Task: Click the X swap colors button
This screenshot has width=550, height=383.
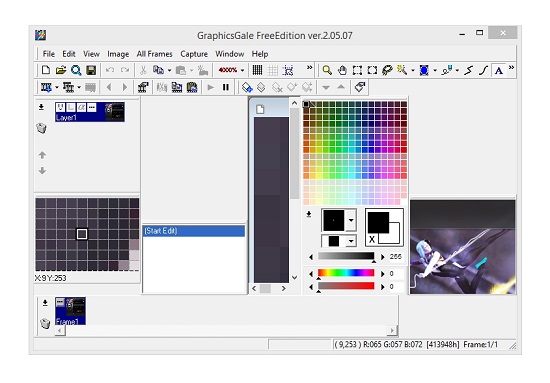Action: [372, 239]
